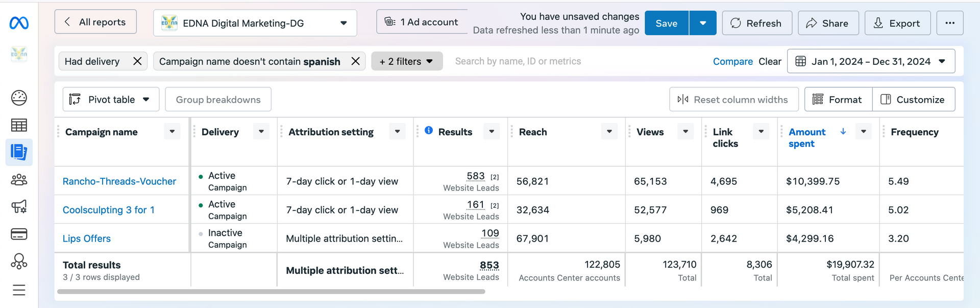Click the Inactive delivery status for Lips Offers

[x=226, y=233]
